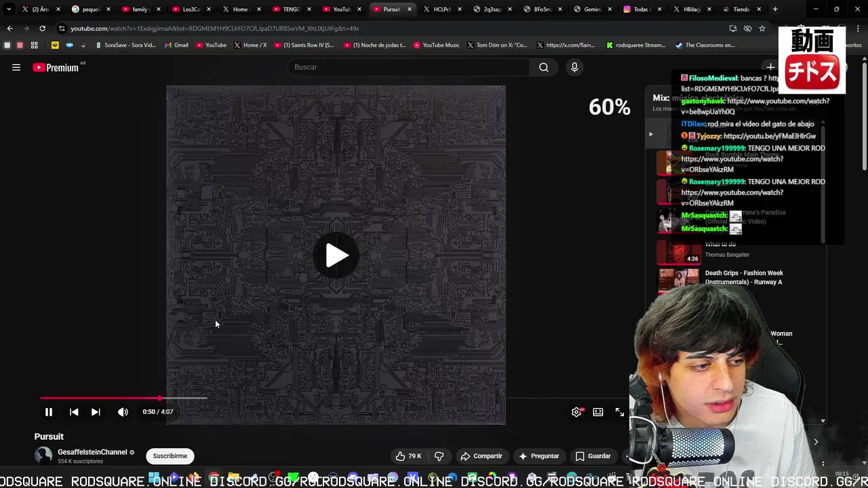Screen dimensions: 868x488
Task: Open the Saints Row IV bookmark
Action: pyautogui.click(x=304, y=45)
